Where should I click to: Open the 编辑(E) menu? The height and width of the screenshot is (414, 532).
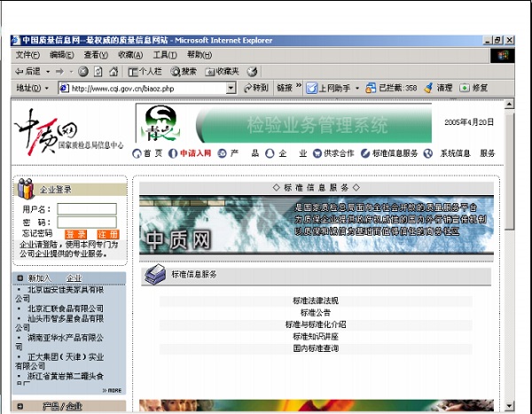coord(62,55)
